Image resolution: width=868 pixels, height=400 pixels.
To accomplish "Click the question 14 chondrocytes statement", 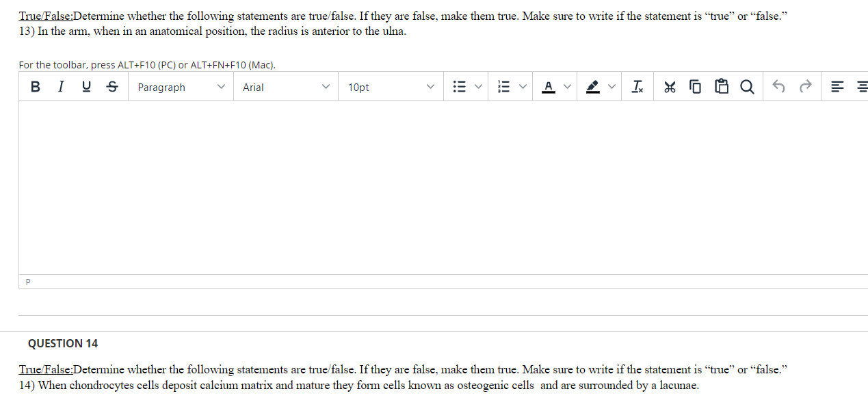I will click(359, 385).
